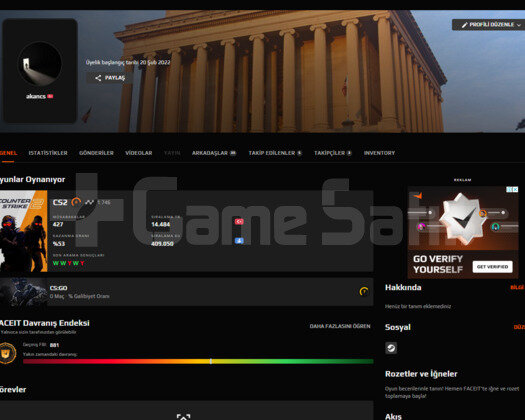This screenshot has height=420, width=525.
Task: Click the BİLGİ link next to Hakkında
Action: [517, 287]
